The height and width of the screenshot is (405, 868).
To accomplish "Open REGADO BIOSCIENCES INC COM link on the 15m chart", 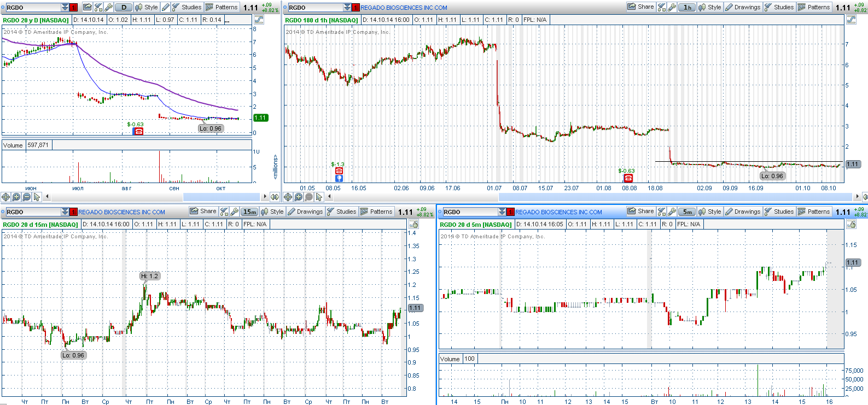I will tap(121, 212).
